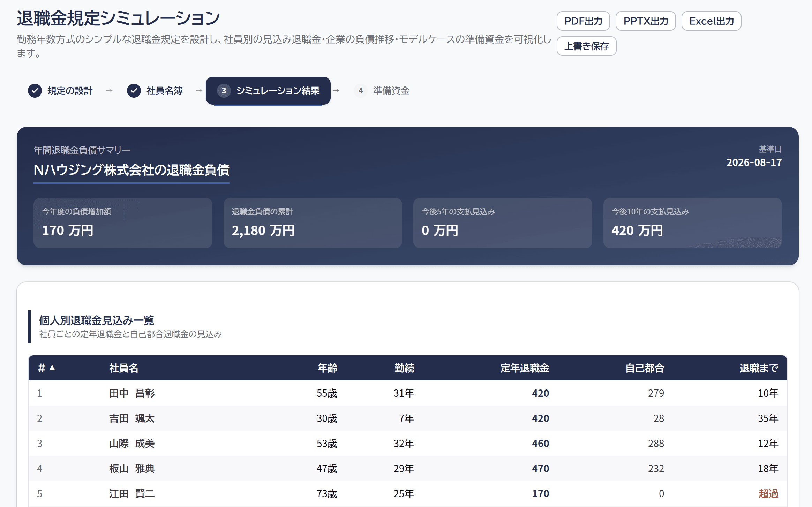
Task: Click the PDF出力 button
Action: pyautogui.click(x=583, y=21)
